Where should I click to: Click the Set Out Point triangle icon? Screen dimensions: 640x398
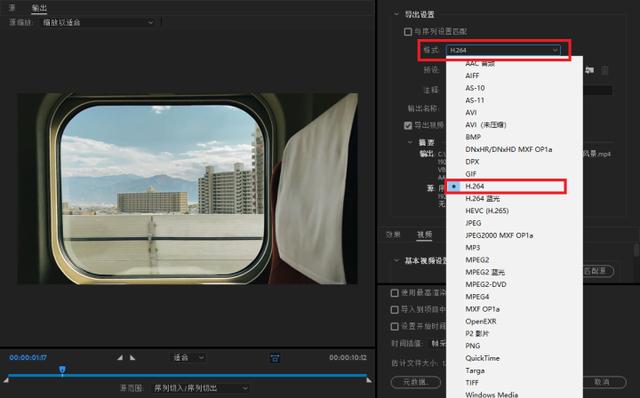coord(133,358)
